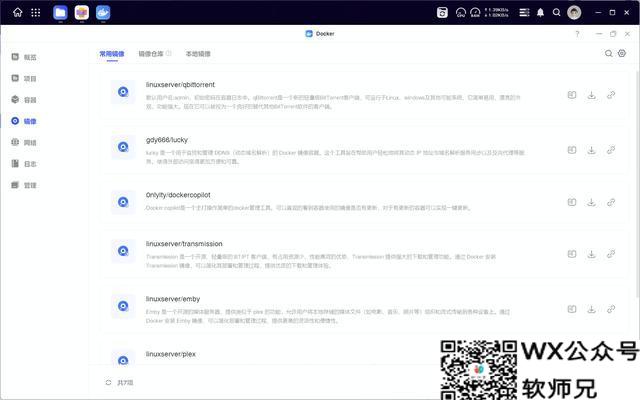Open the backup/sync icon in top bar

coord(442,13)
